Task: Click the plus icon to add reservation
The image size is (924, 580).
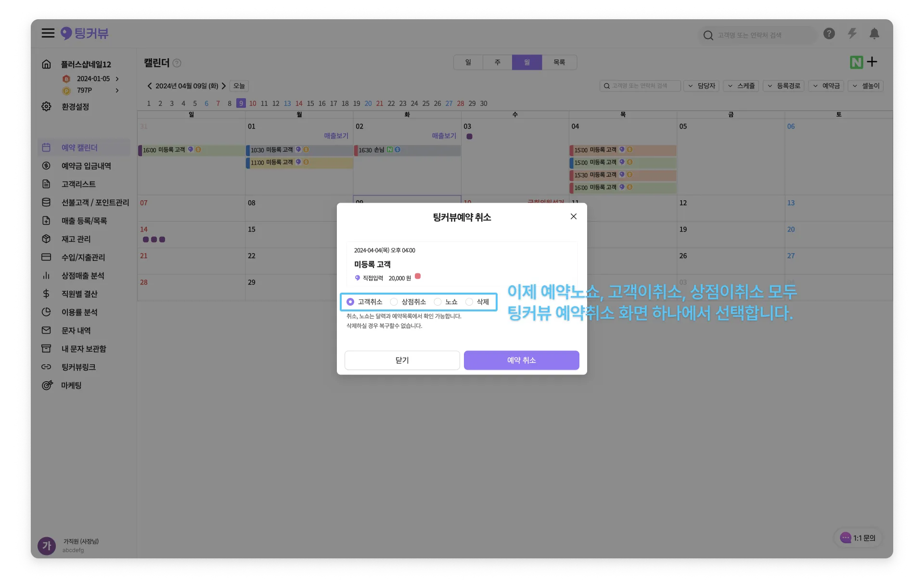Action: pos(872,62)
